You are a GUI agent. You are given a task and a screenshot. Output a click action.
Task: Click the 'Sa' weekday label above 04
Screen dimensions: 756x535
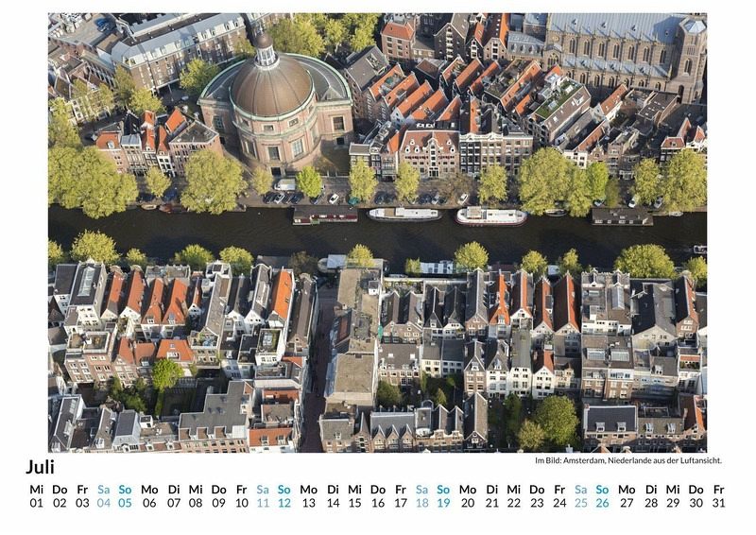click(x=104, y=490)
